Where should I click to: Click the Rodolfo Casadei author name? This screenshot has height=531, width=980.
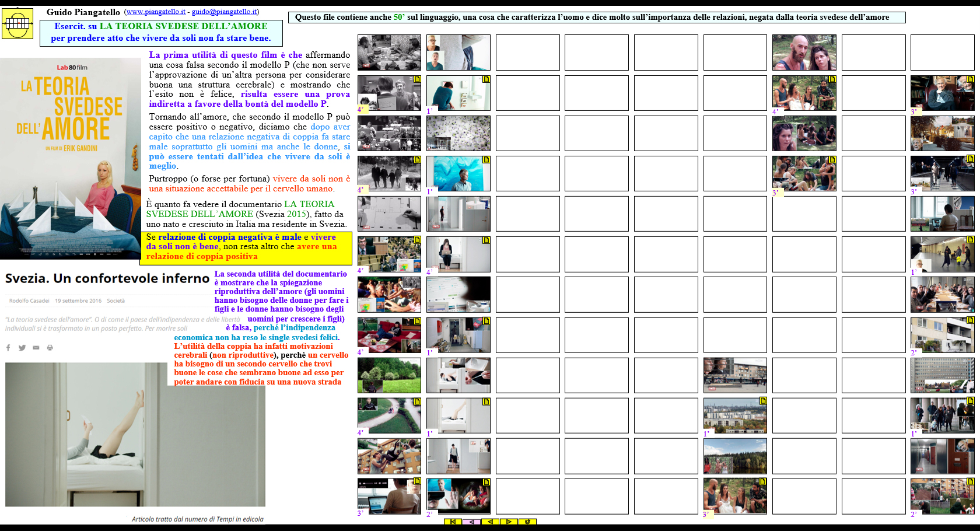(29, 301)
